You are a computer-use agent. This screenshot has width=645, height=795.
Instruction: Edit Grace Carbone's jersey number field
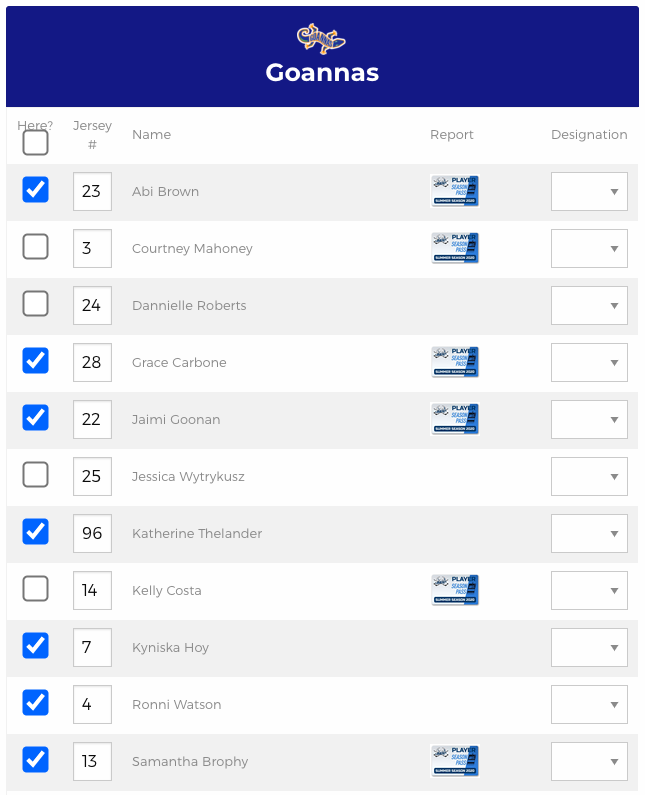[x=92, y=362]
